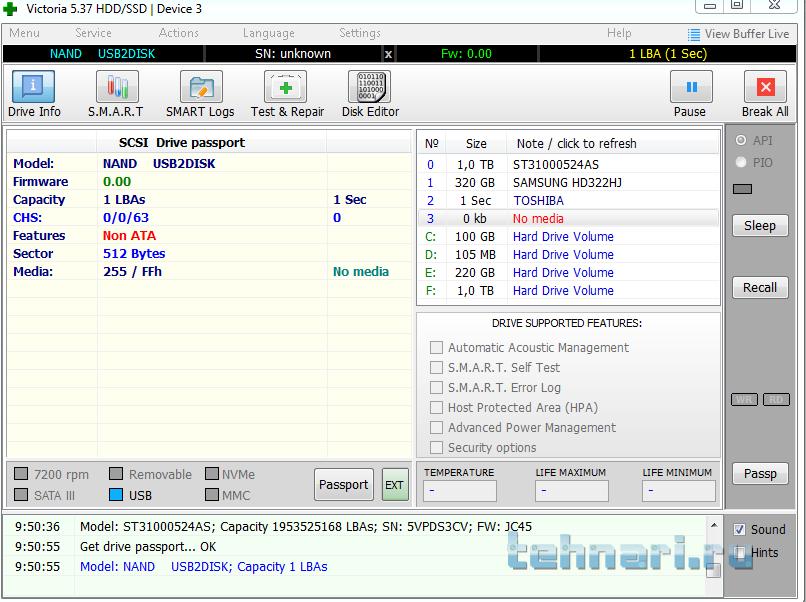The width and height of the screenshot is (806, 602).
Task: Open the Settings menu
Action: click(360, 33)
